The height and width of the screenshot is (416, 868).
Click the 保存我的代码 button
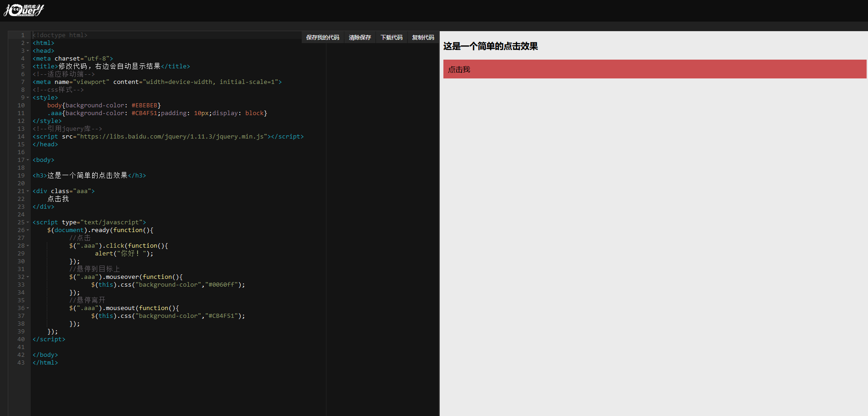point(323,38)
